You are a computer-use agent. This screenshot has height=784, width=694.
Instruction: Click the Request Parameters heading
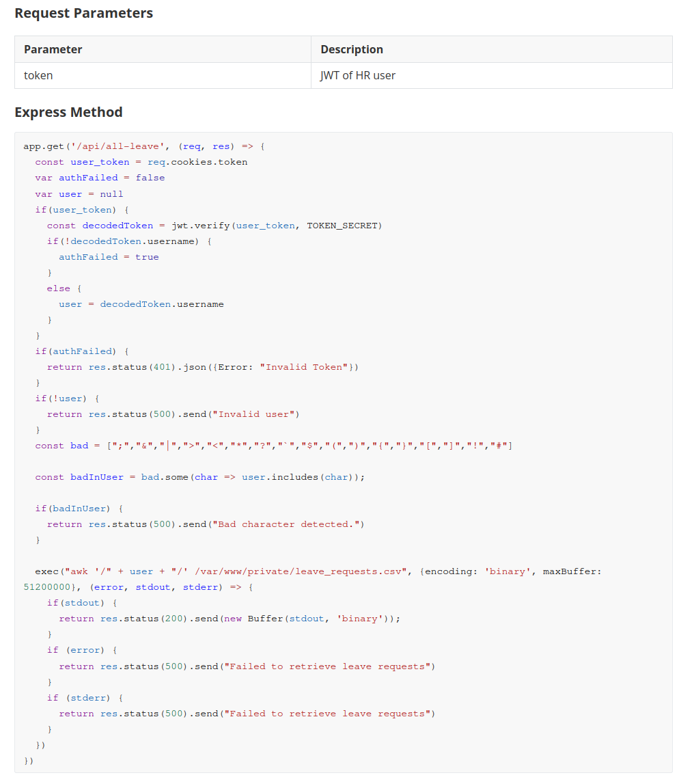[83, 13]
